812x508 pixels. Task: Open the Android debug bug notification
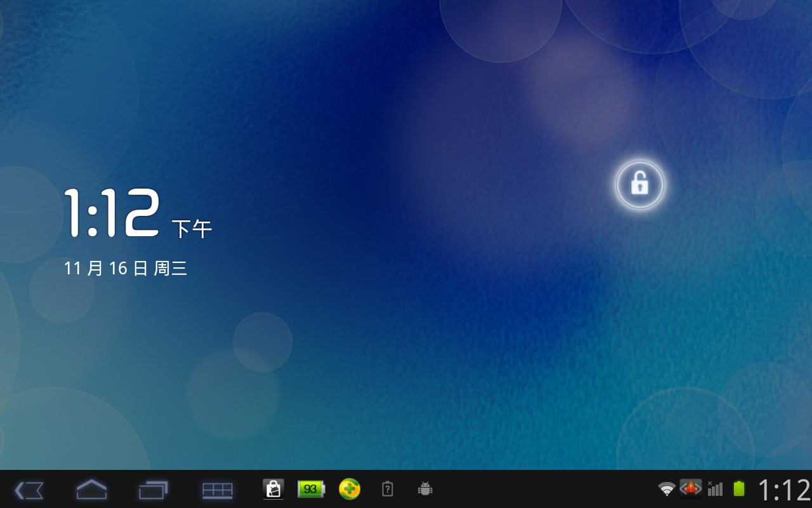[425, 489]
